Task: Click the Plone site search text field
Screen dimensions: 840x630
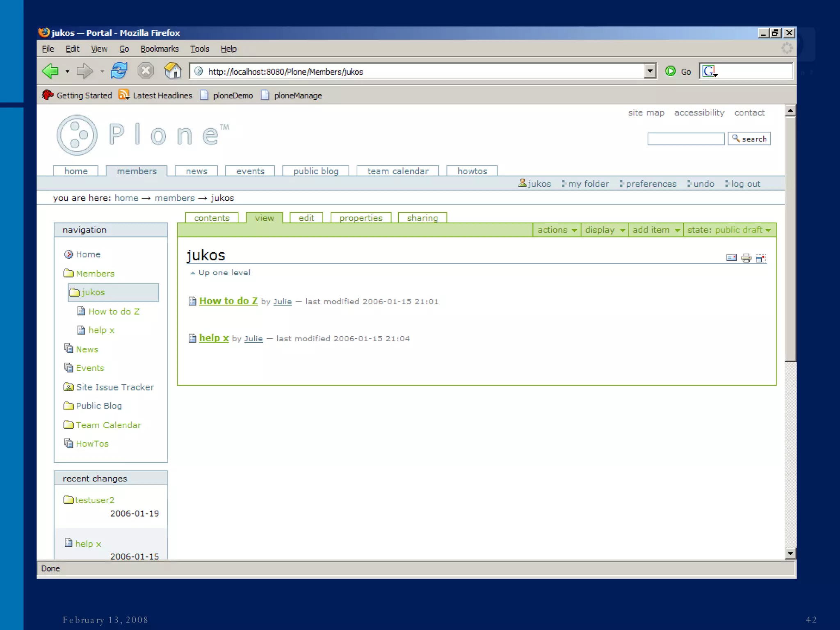Action: [685, 139]
